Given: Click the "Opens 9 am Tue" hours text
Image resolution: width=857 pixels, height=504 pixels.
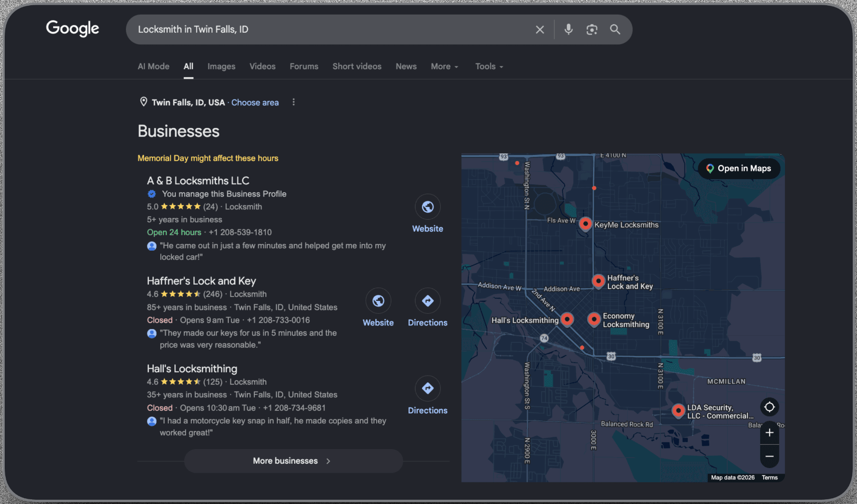Looking at the screenshot, I should pos(210,320).
